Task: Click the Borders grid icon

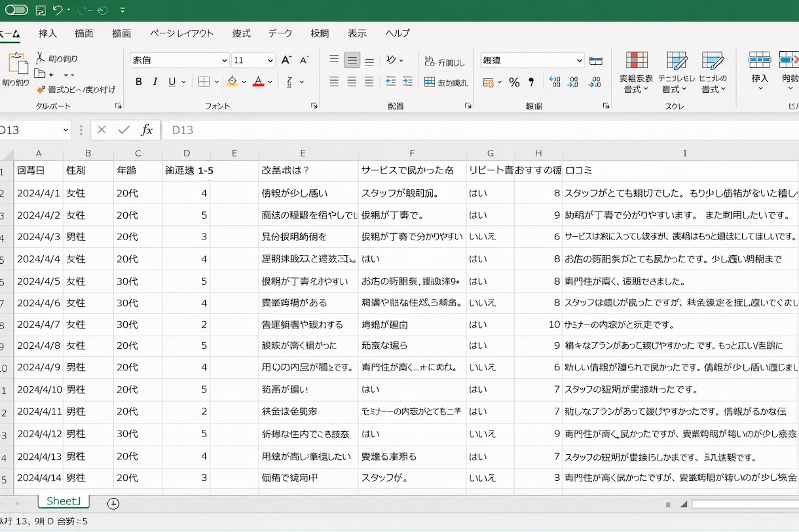Action: click(204, 82)
